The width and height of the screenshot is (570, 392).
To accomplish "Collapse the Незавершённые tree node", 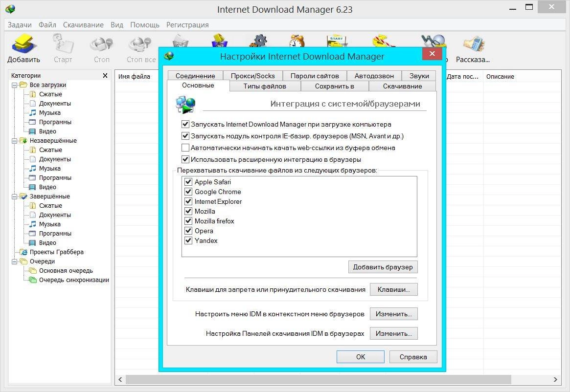I will click(x=15, y=141).
